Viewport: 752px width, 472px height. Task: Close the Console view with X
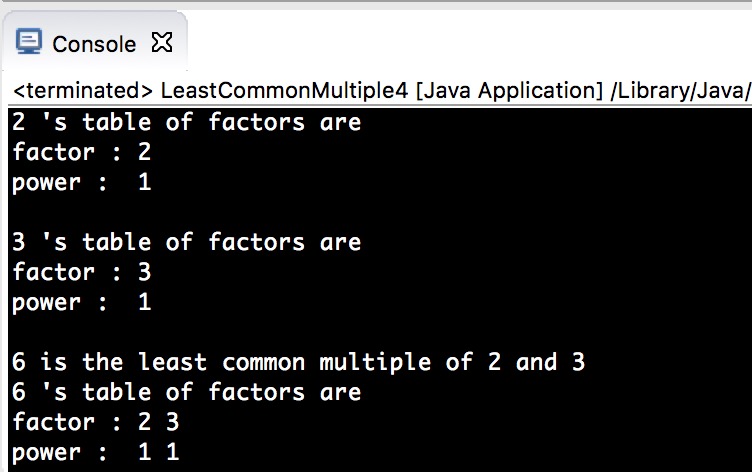pos(162,42)
